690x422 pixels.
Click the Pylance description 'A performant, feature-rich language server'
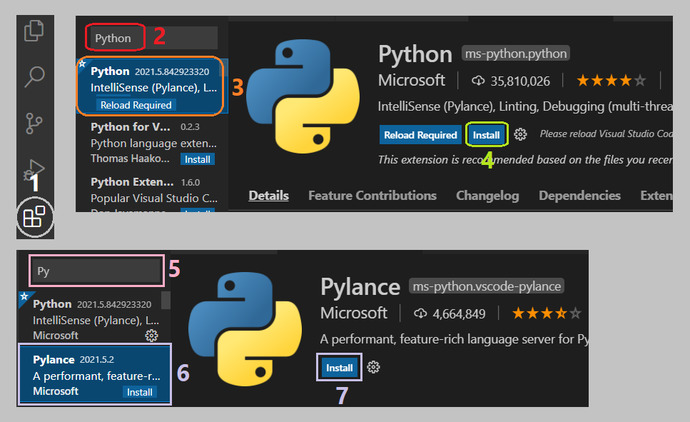click(454, 339)
